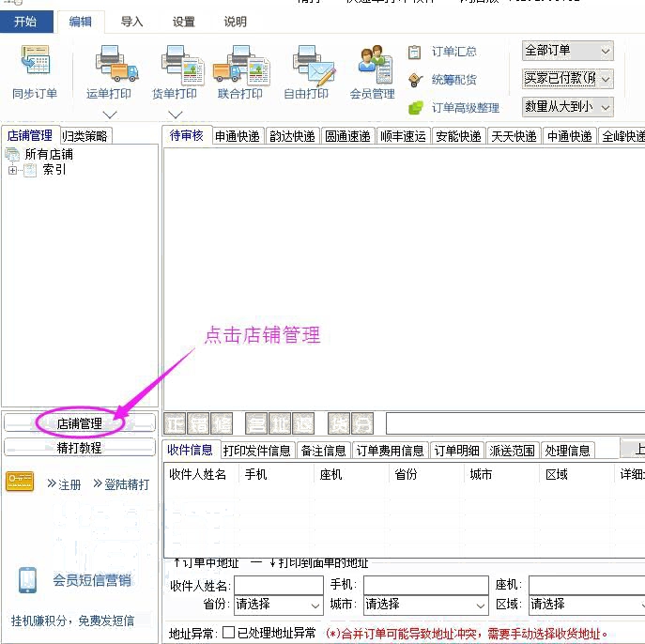This screenshot has width=645, height=644.
Task: Switch to the 设置 ribbon tab
Action: tap(183, 22)
